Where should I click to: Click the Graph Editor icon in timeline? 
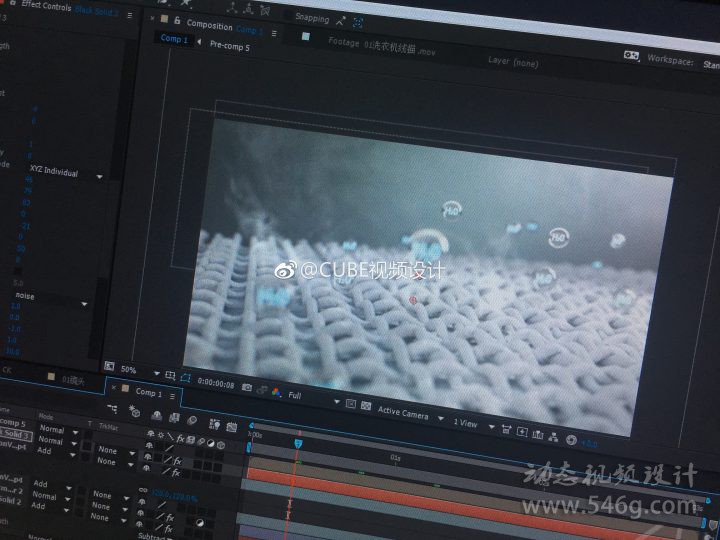[231, 427]
